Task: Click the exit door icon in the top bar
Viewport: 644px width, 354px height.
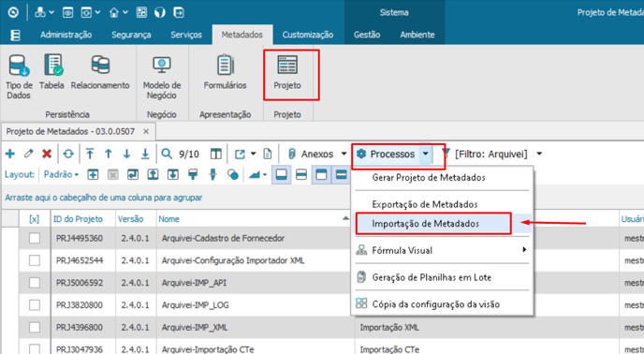Action: [x=179, y=13]
